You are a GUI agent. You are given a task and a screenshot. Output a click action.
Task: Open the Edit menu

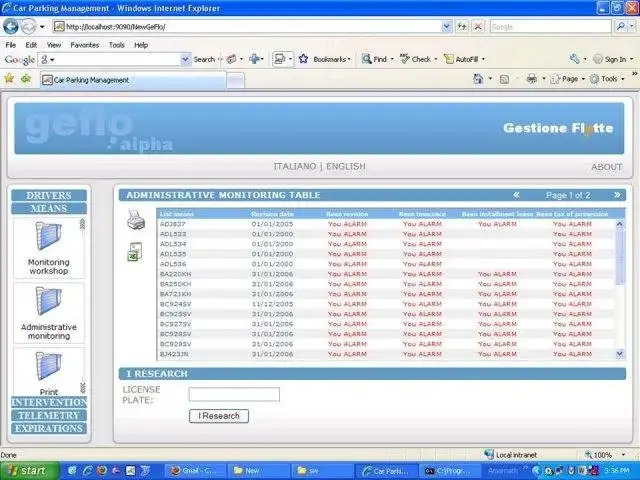click(31, 45)
